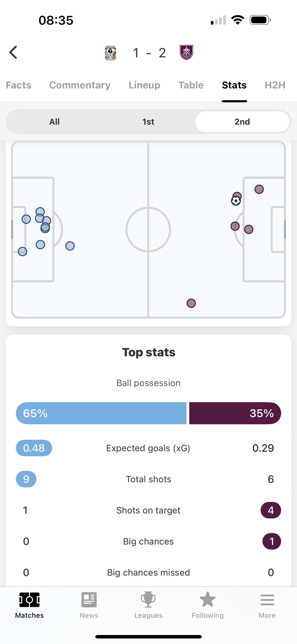Open the Commentary tab

tap(80, 85)
